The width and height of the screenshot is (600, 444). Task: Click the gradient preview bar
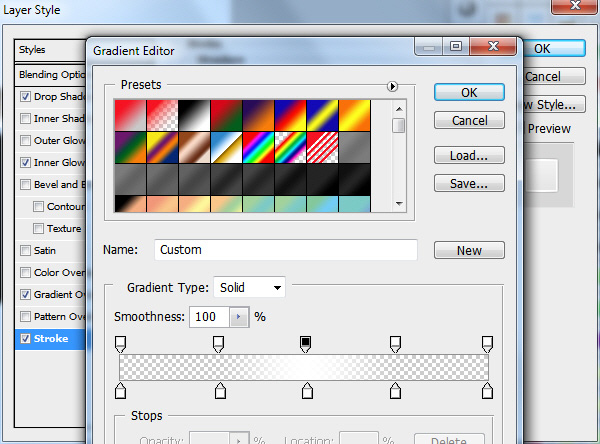[x=304, y=367]
